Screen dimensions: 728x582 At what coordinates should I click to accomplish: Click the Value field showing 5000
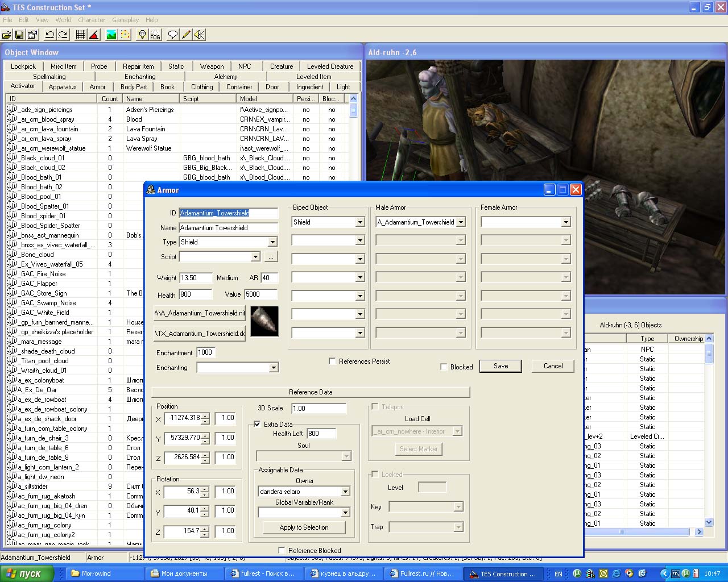pyautogui.click(x=261, y=294)
